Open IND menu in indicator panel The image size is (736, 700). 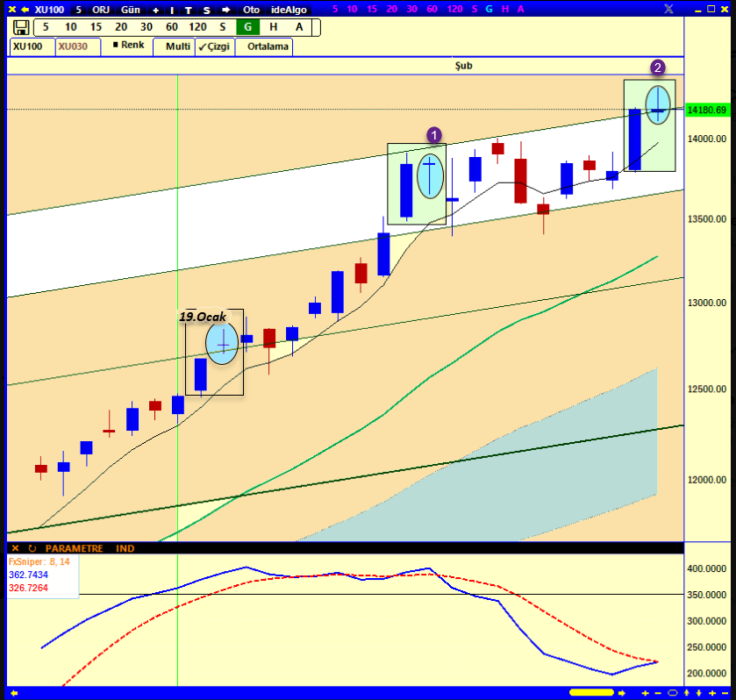[125, 548]
